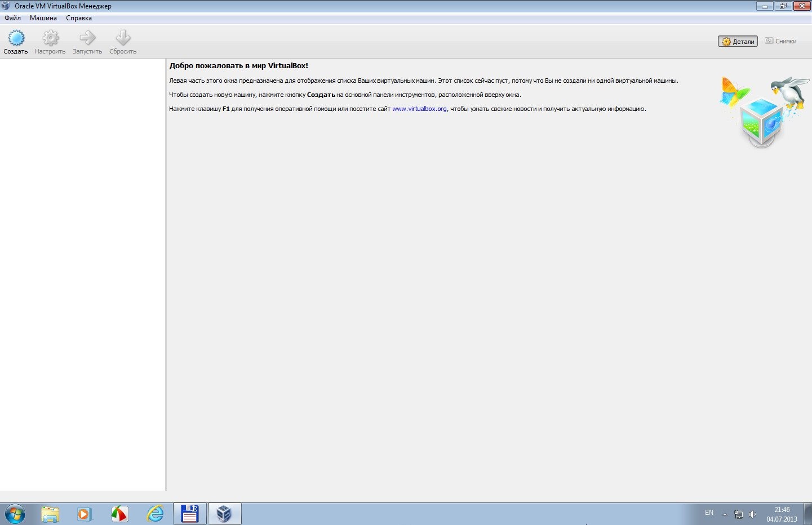Open the Файл menu
Viewport: 812px width, 525px height.
point(12,18)
